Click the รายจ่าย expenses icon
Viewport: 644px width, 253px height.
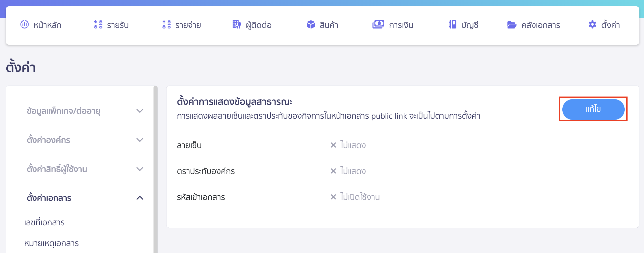(x=166, y=25)
